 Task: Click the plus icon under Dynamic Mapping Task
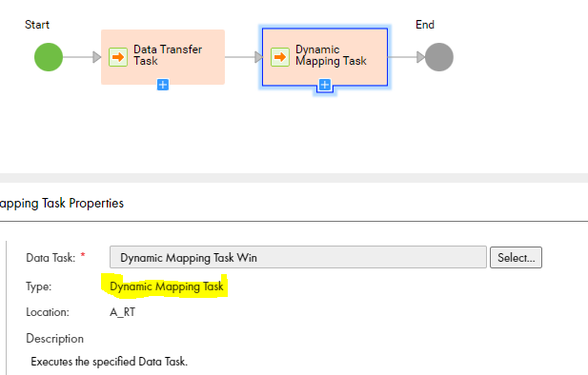(325, 85)
